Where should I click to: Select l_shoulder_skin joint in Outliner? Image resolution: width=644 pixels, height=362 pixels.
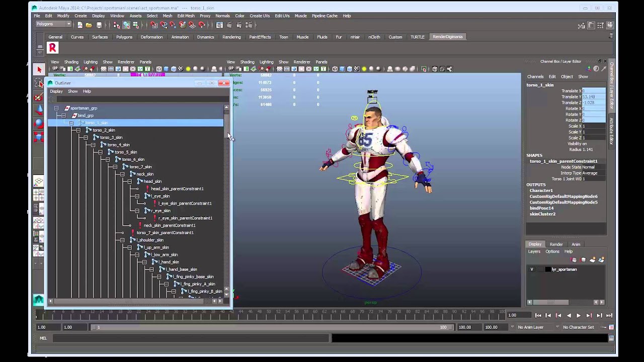tap(150, 240)
